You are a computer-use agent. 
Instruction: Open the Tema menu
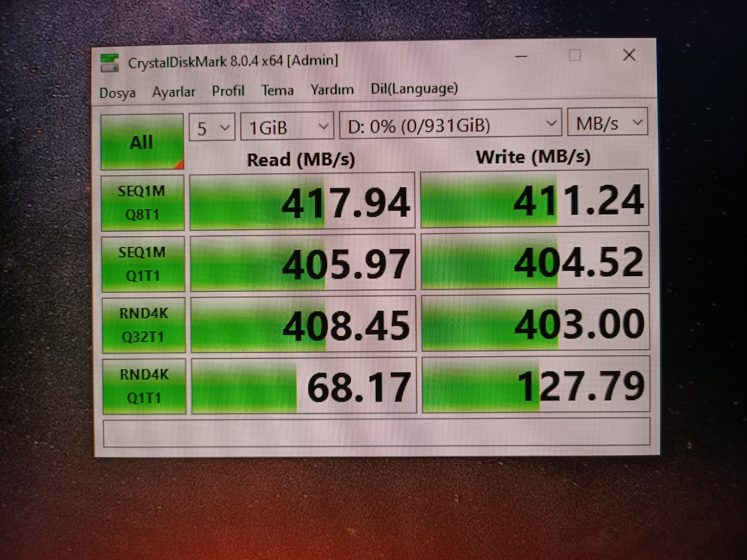277,90
